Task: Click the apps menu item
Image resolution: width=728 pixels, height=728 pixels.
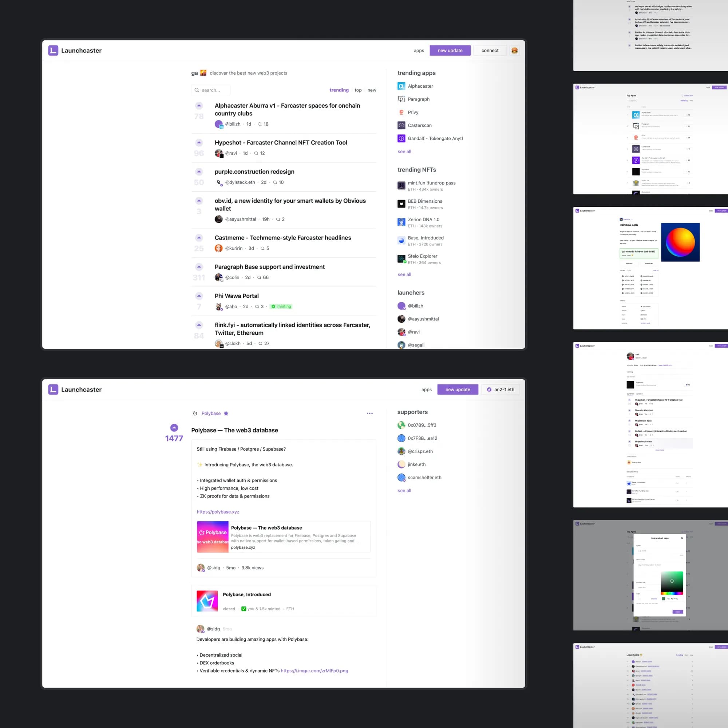Action: tap(419, 50)
